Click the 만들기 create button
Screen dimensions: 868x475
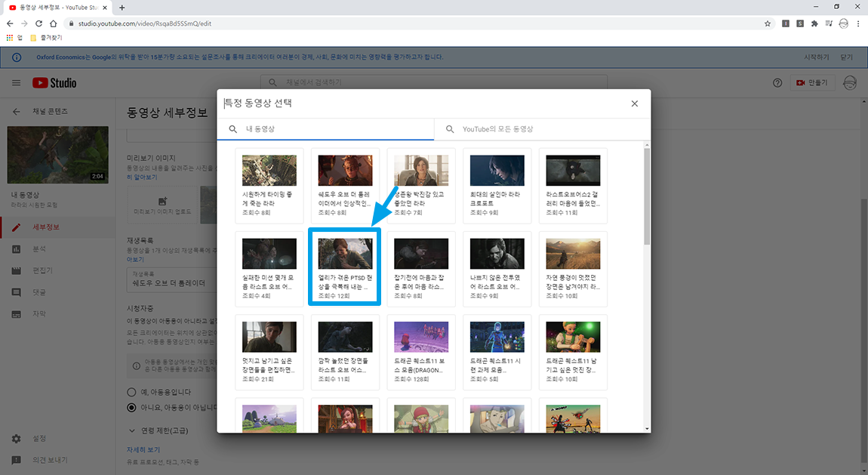click(x=812, y=82)
